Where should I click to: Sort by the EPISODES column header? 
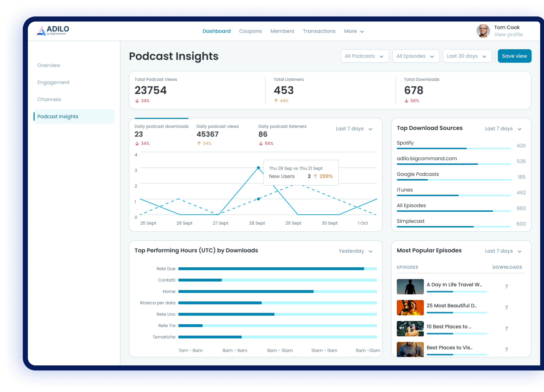[x=407, y=267]
